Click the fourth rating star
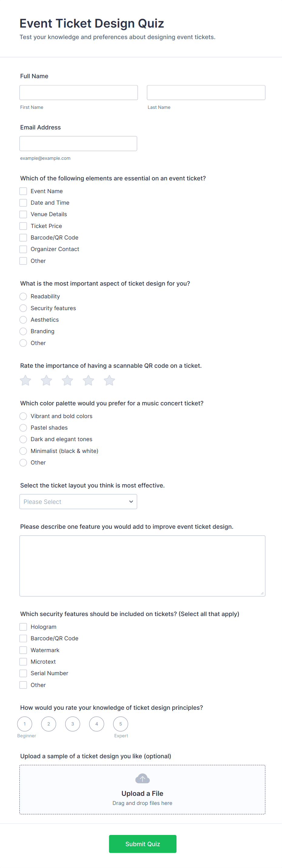The image size is (282, 868). tap(88, 380)
